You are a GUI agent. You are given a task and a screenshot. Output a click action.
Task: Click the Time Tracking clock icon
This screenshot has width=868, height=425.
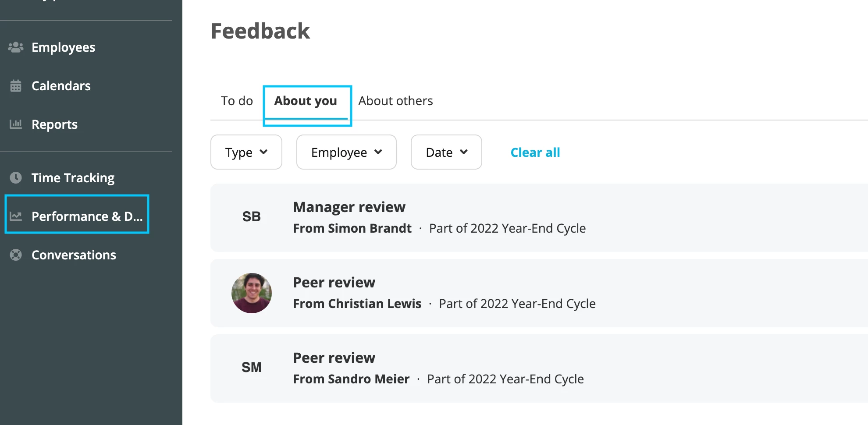point(16,177)
